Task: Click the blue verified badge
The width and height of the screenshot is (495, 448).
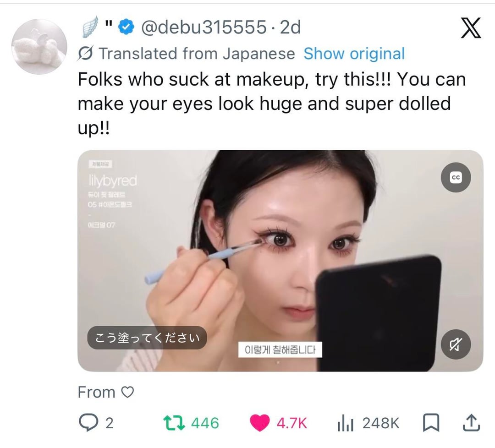Action: (x=126, y=27)
